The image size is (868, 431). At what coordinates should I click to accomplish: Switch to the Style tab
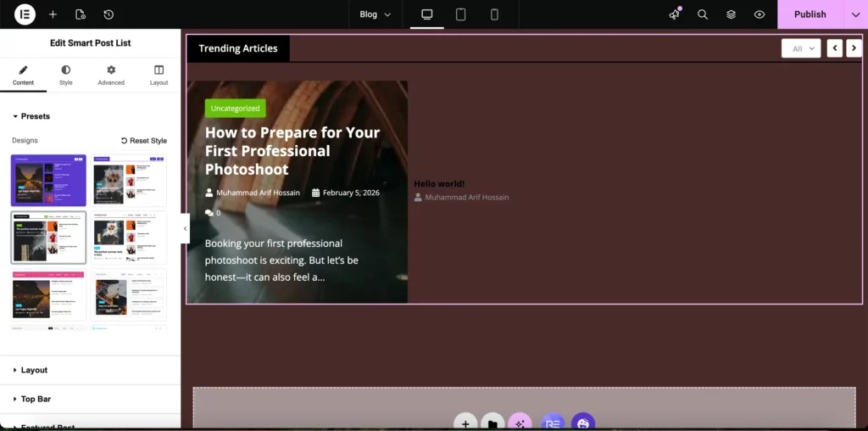point(66,76)
